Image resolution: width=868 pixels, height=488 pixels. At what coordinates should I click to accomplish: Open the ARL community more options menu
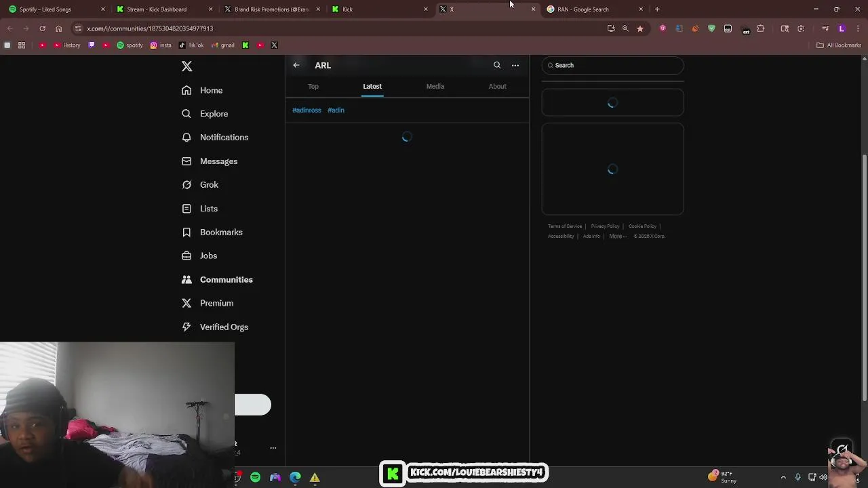[x=515, y=65]
